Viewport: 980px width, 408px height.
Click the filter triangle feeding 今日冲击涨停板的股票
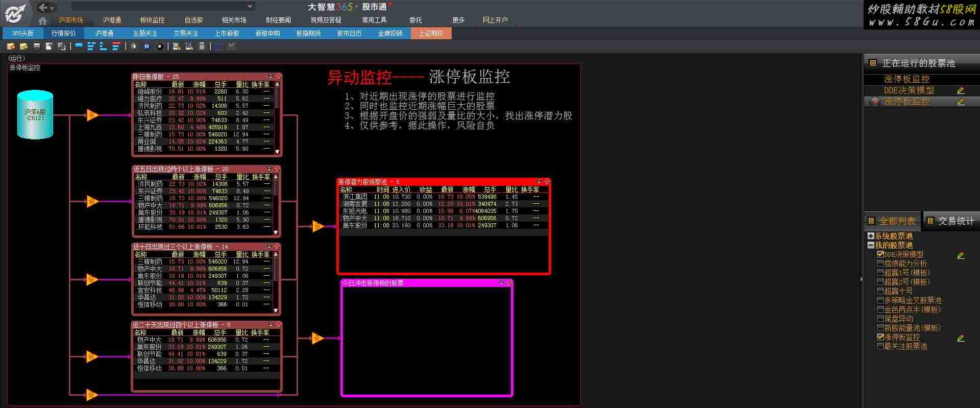(x=318, y=338)
